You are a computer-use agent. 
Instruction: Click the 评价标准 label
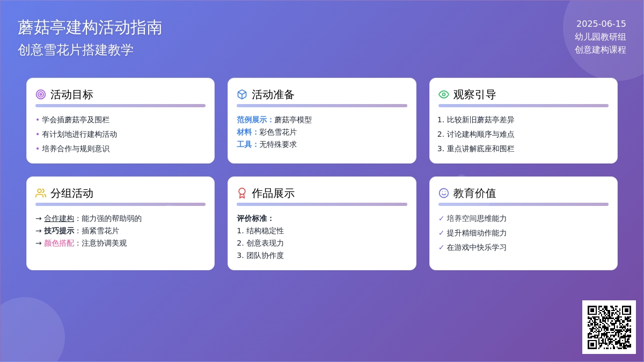[x=255, y=218]
